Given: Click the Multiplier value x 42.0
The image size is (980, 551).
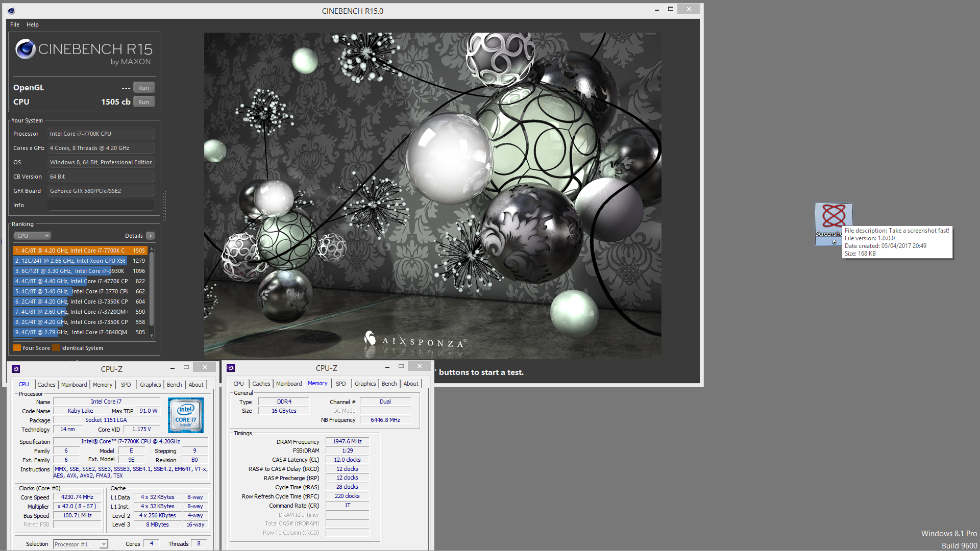Looking at the screenshot, I should coord(77,506).
